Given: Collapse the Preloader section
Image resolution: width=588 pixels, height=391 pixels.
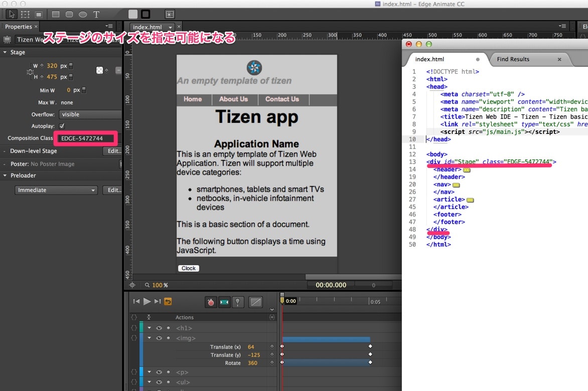Looking at the screenshot, I should click(5, 175).
